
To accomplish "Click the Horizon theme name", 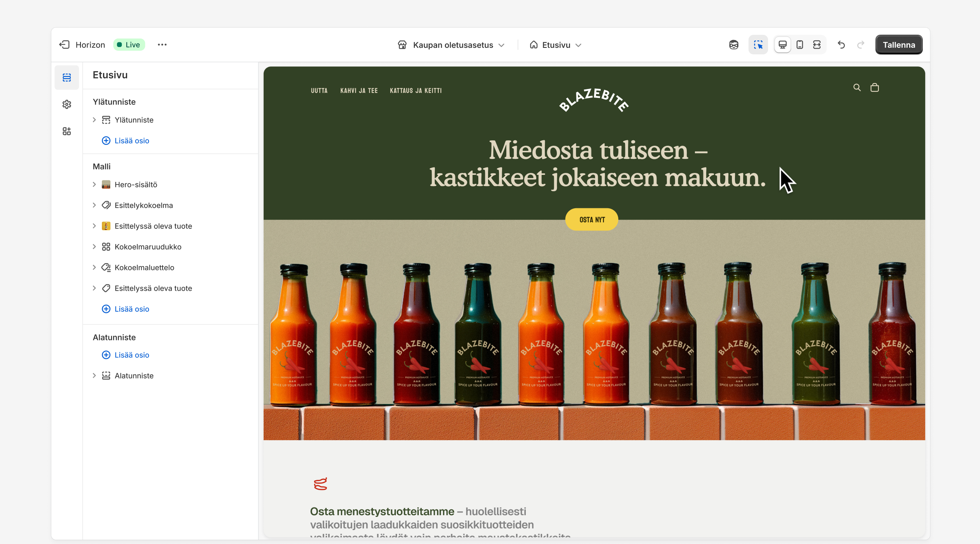I will 90,45.
